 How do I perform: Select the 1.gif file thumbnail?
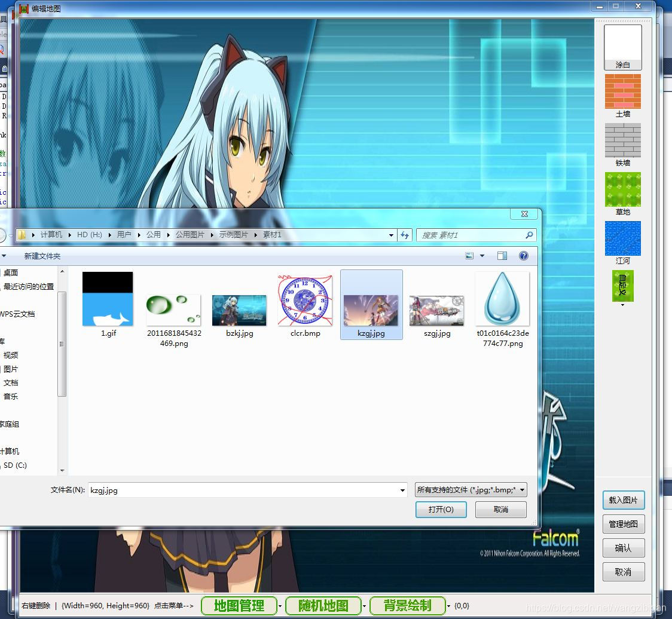click(x=108, y=304)
